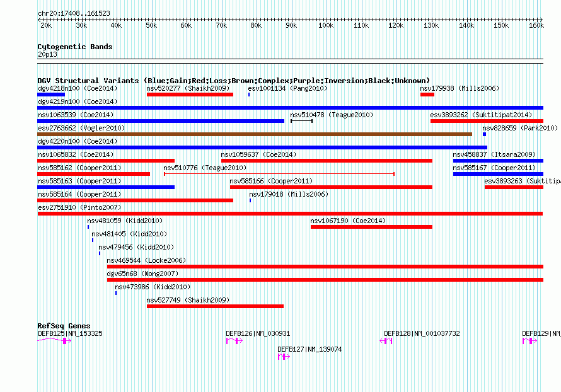Image resolution: width=561 pixels, height=392 pixels.
Task: Open the dgv65n68 (Wong2007) label
Action: (x=142, y=274)
